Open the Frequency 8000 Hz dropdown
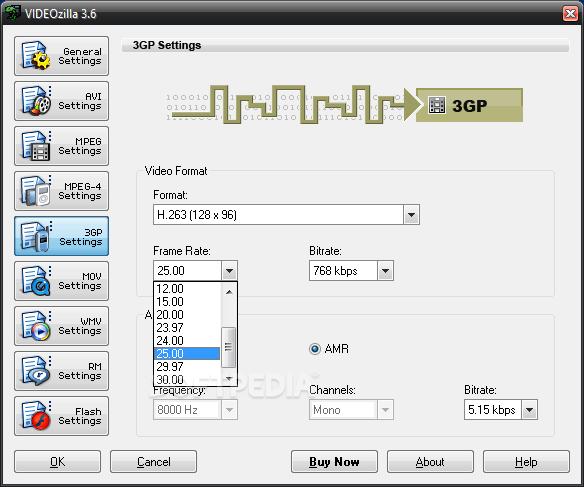 229,410
